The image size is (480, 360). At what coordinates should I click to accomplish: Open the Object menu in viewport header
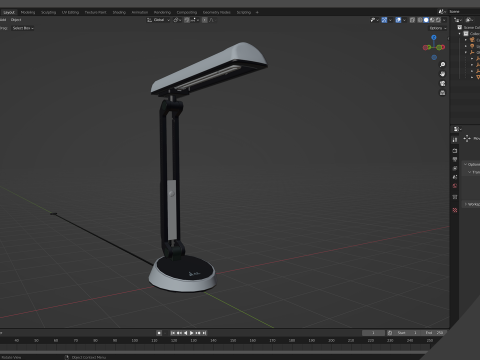(16, 20)
